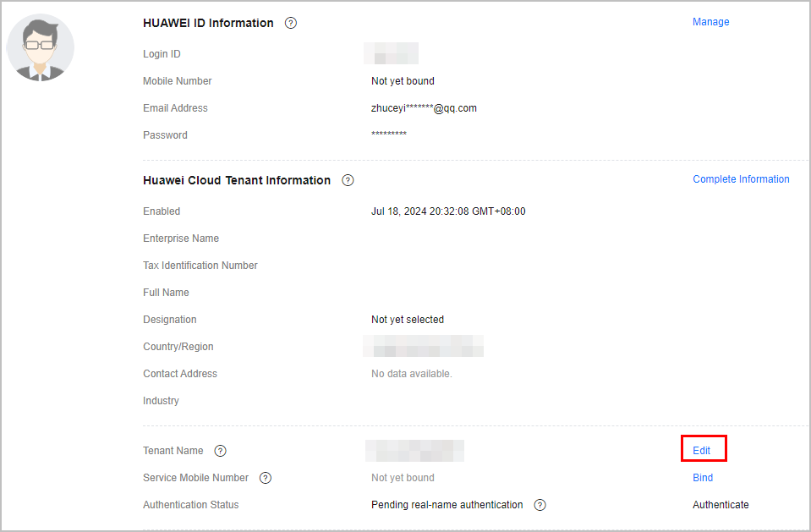Viewport: 811px width, 532px height.
Task: Click the Complete Information link
Action: click(741, 179)
